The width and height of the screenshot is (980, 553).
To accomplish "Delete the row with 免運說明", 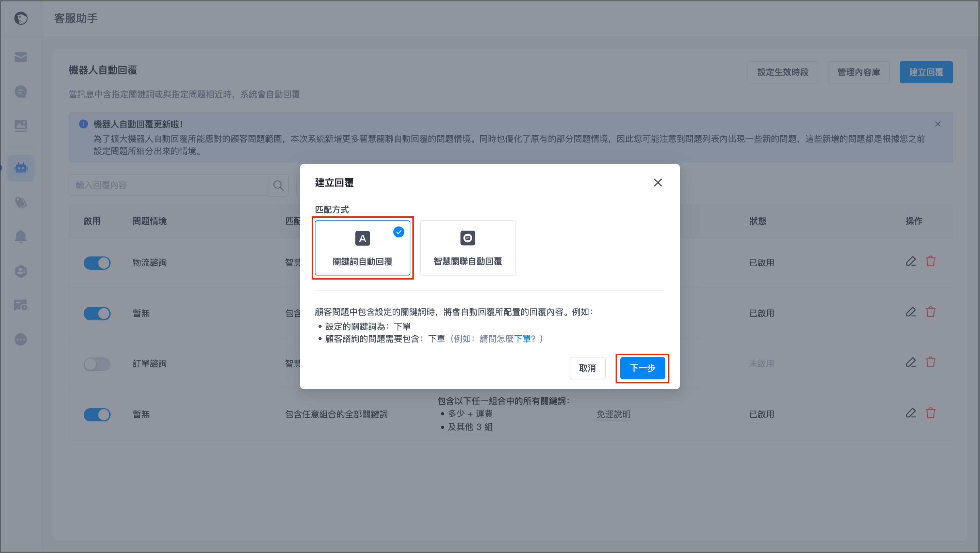I will 931,413.
